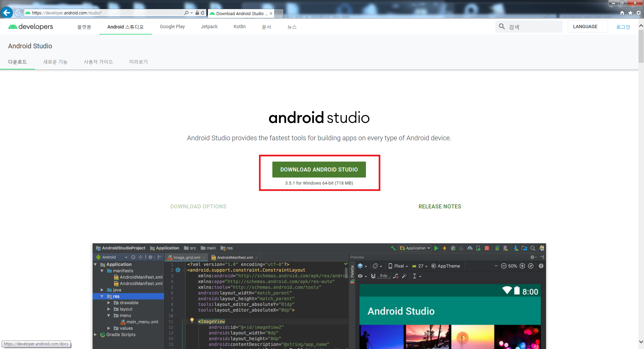Screen dimensions: 644x349
Task: Open the favorites star icon
Action: (630, 13)
